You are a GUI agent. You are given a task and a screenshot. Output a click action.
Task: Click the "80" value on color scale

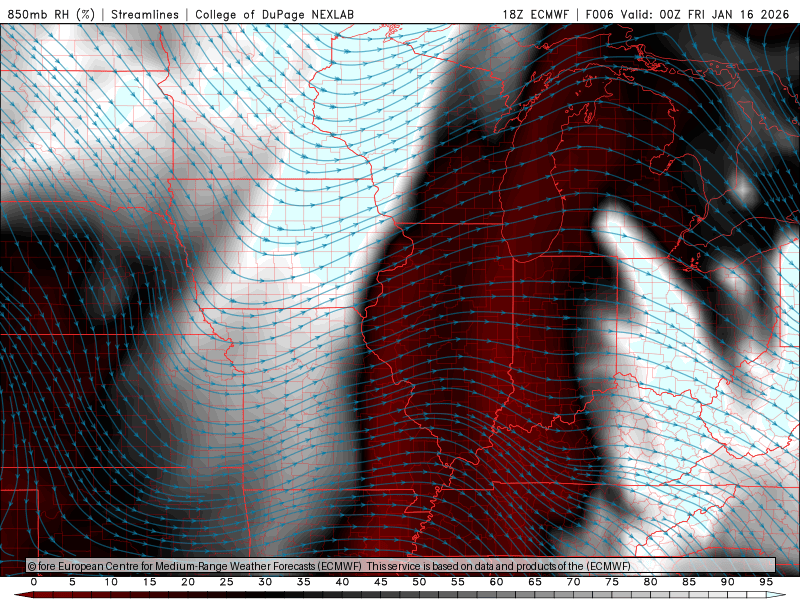(650, 582)
